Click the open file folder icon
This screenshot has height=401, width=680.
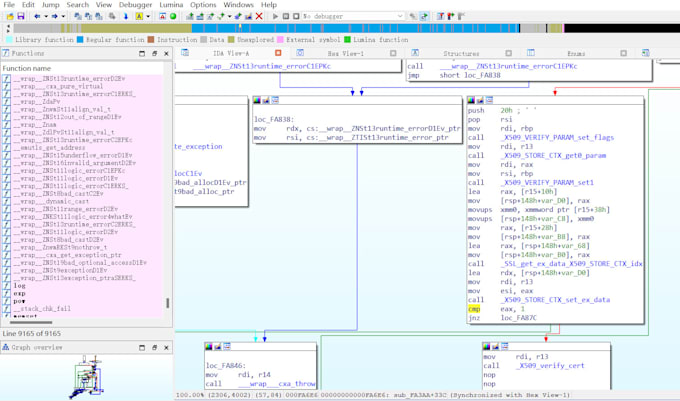point(10,16)
